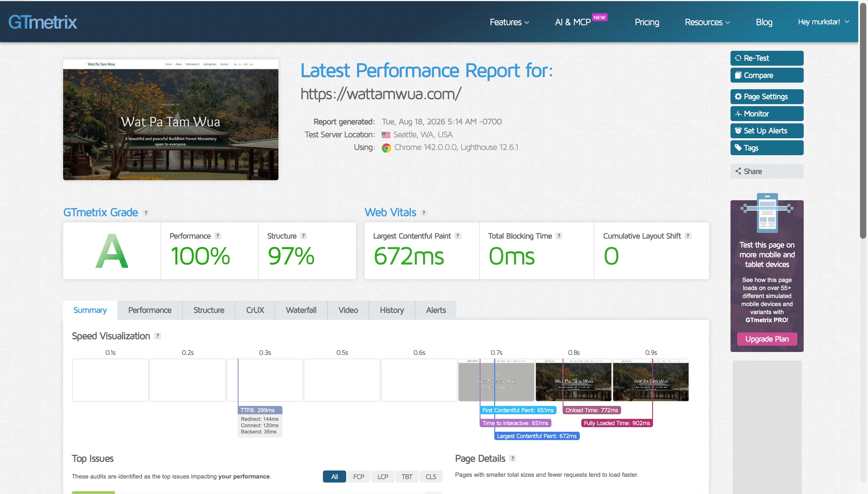This screenshot has width=868, height=494.
Task: Click the 100% Performance score
Action: [x=201, y=256]
